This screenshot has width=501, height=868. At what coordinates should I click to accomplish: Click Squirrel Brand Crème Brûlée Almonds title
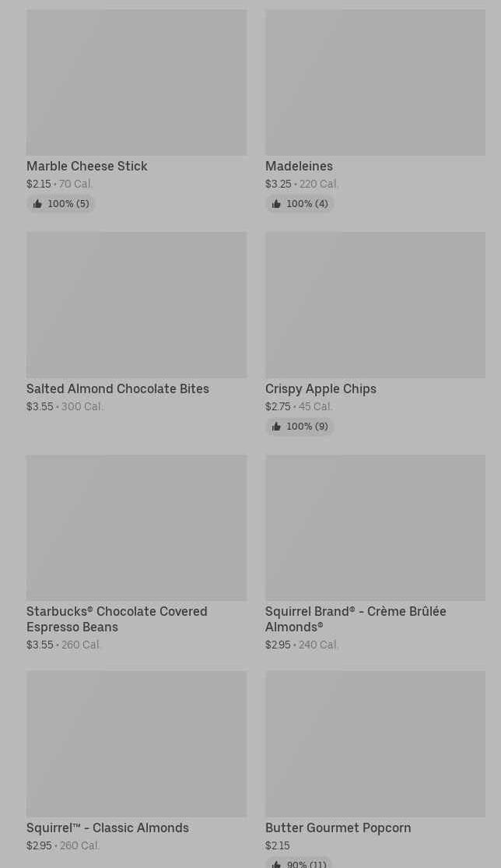click(x=356, y=619)
